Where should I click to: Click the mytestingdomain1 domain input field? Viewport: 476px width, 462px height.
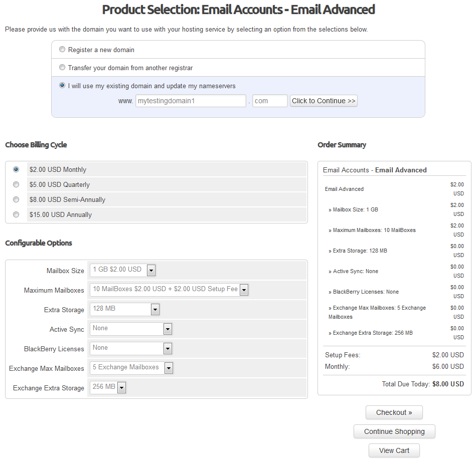coord(191,100)
